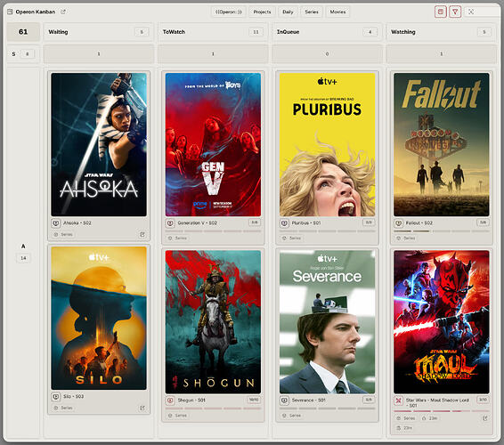The width and height of the screenshot is (504, 445).
Task: Click the Maul Shadow Lord runtime tag
Action: pyautogui.click(x=429, y=418)
